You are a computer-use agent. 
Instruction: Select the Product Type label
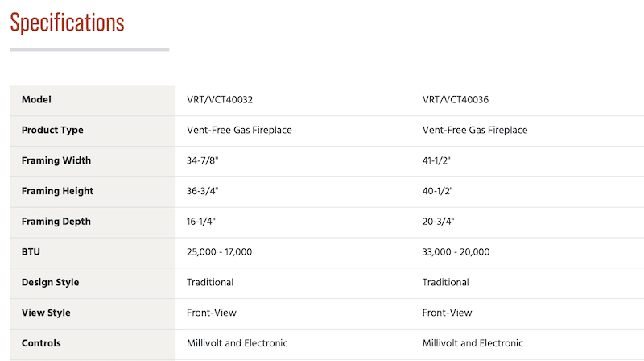click(52, 130)
